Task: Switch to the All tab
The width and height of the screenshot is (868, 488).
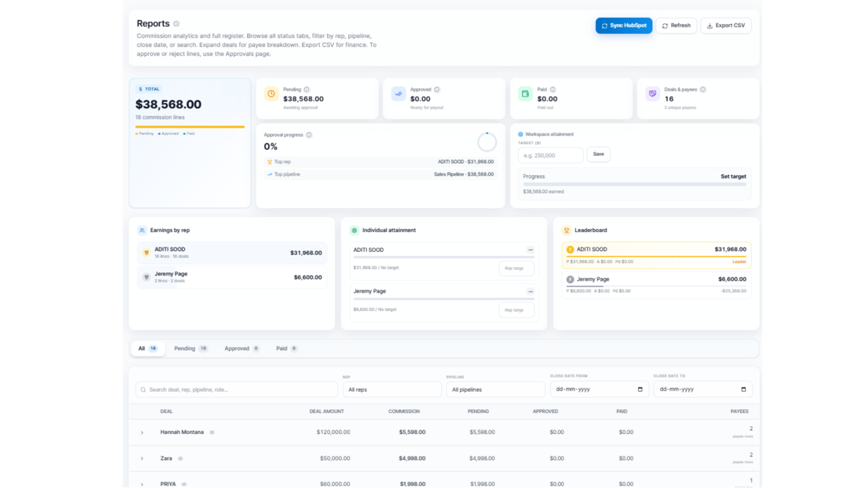Action: coord(148,348)
